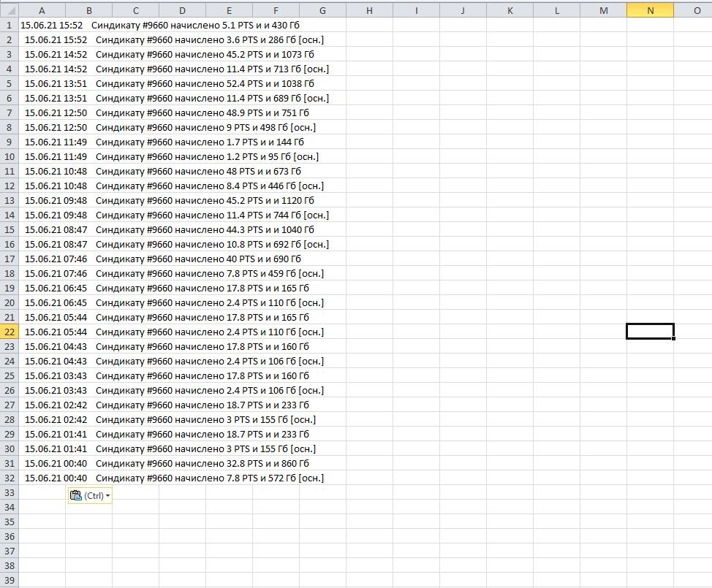Select highlighted column N header
This screenshot has height=588, width=712.
651,10
